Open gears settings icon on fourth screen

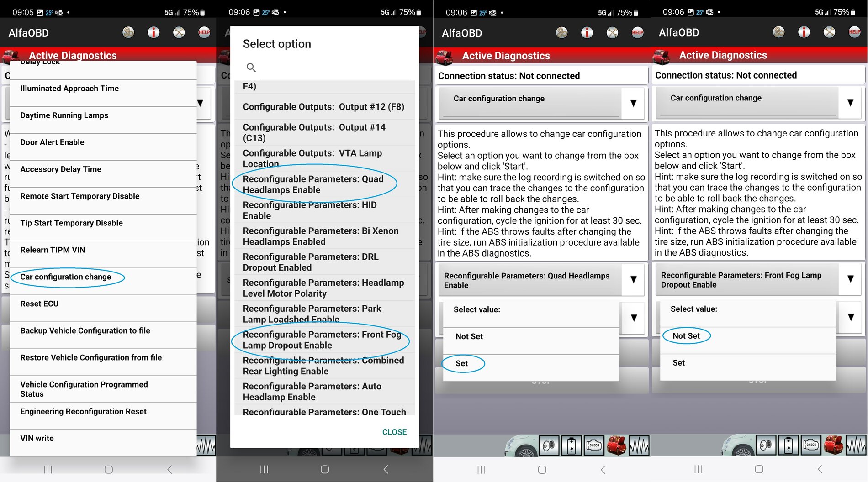(x=778, y=32)
